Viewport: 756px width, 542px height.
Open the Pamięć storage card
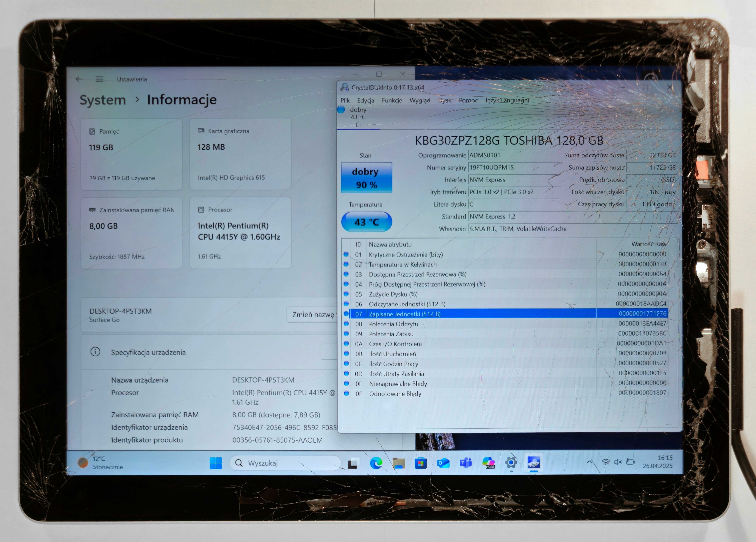(x=132, y=154)
